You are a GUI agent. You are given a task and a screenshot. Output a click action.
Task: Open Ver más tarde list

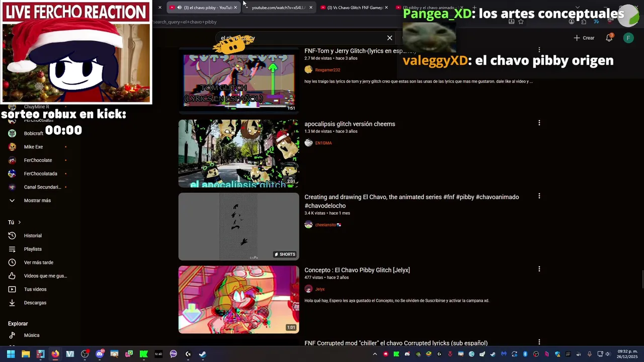tap(39, 262)
